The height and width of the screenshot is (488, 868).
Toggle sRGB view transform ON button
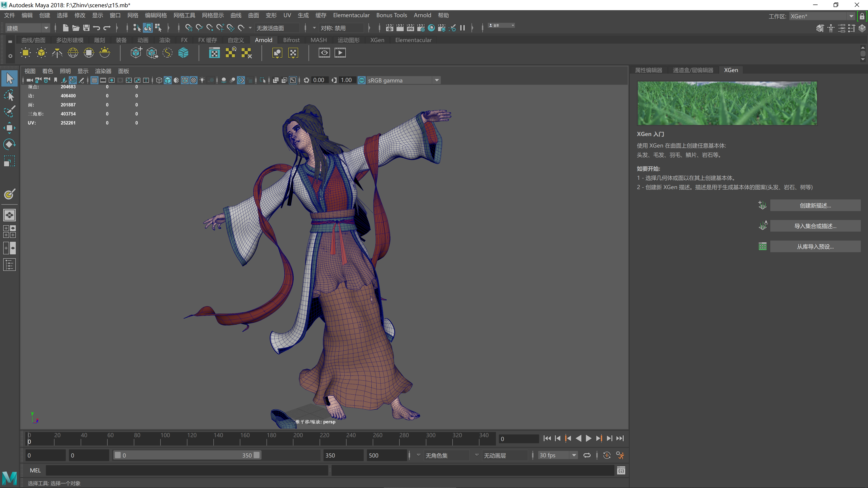click(361, 80)
